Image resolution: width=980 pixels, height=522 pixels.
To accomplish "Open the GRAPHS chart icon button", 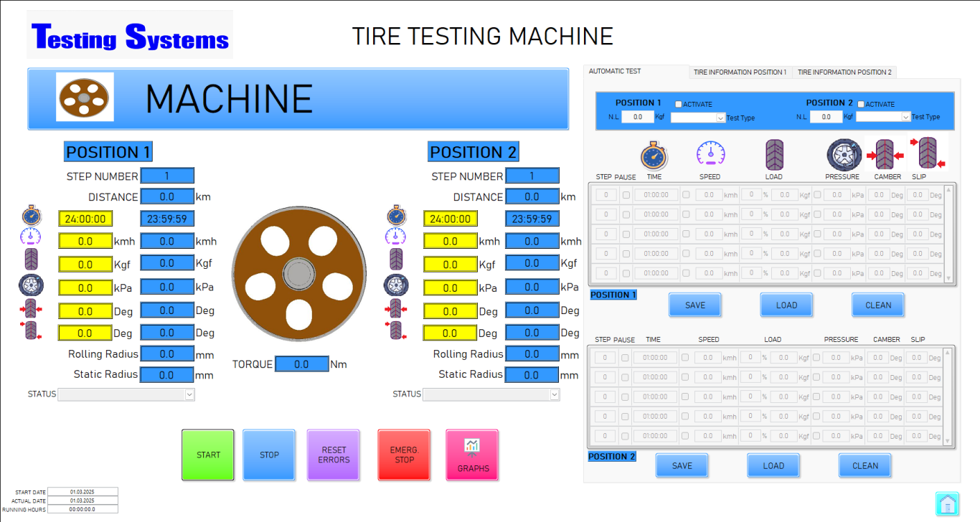I will tap(472, 455).
